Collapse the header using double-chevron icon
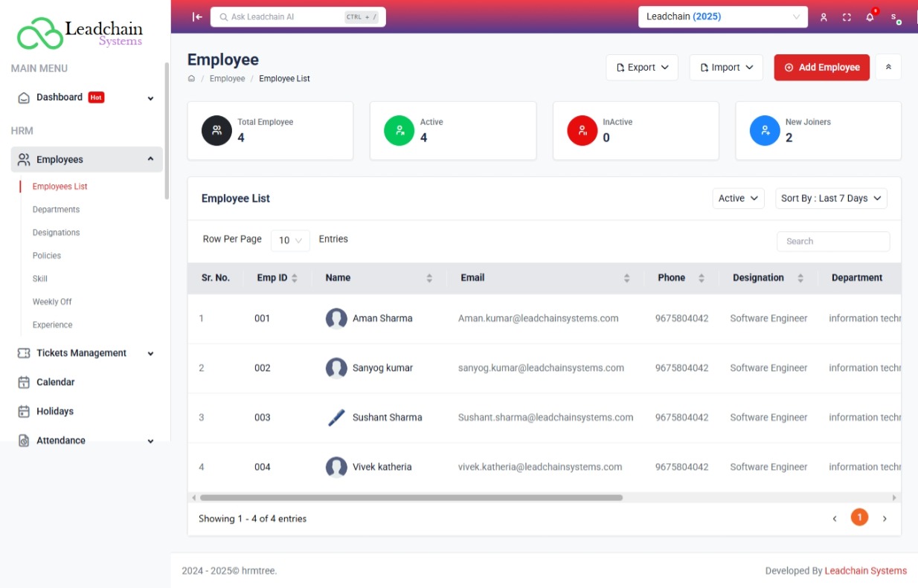 tap(888, 67)
